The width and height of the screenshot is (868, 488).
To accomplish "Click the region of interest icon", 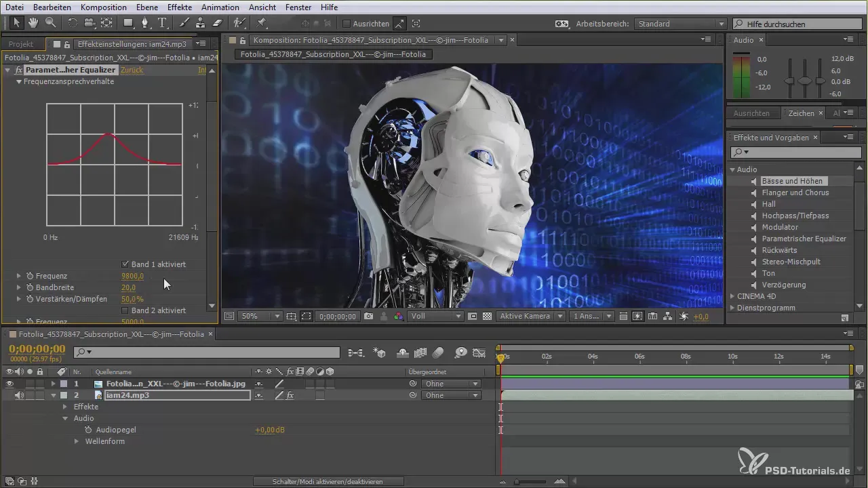I will click(x=307, y=317).
